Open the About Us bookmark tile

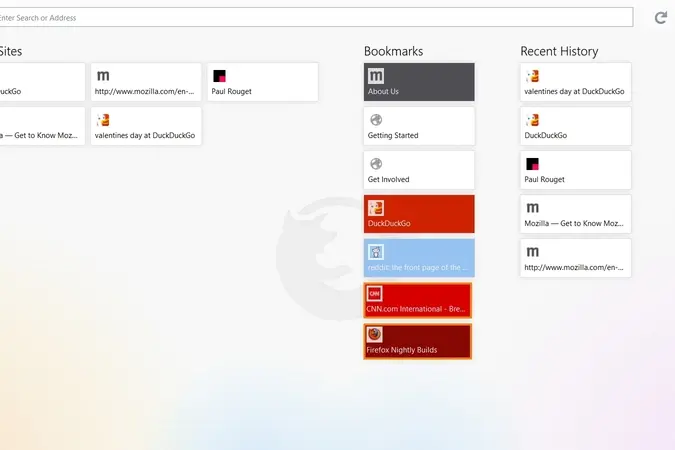[x=419, y=82]
